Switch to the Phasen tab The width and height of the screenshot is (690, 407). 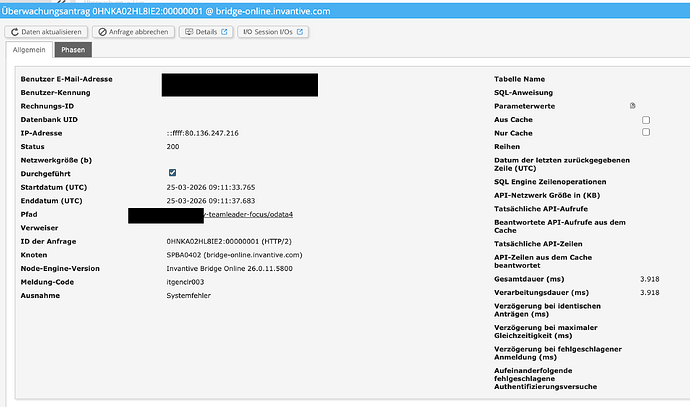point(72,50)
